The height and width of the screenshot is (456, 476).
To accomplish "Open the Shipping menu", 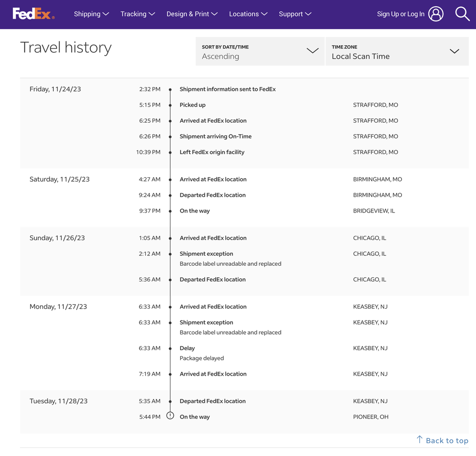I will pyautogui.click(x=91, y=14).
